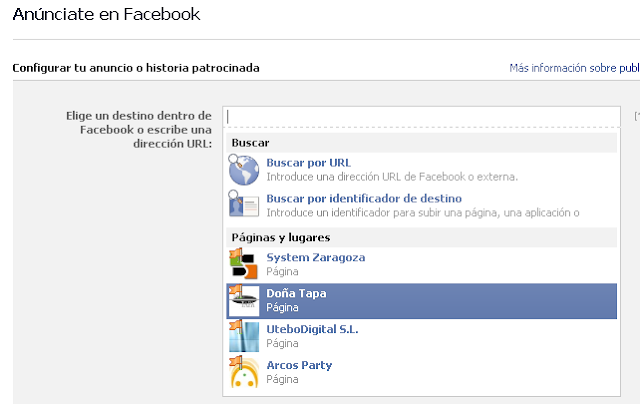
Task: Click the "Introduce un identificador" description text
Action: (422, 212)
